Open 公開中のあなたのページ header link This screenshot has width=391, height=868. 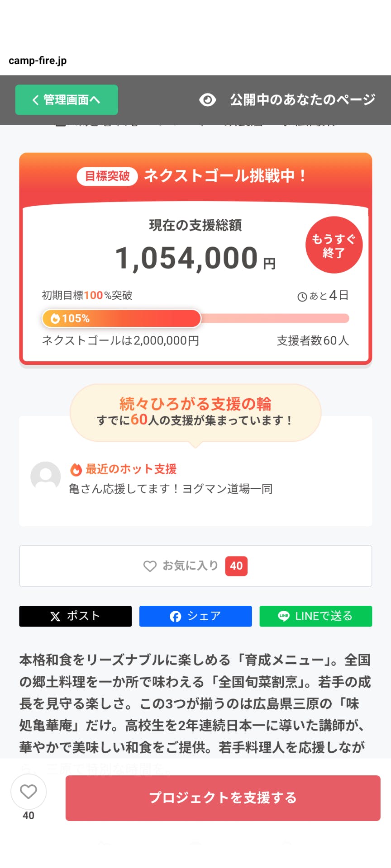[x=302, y=100]
